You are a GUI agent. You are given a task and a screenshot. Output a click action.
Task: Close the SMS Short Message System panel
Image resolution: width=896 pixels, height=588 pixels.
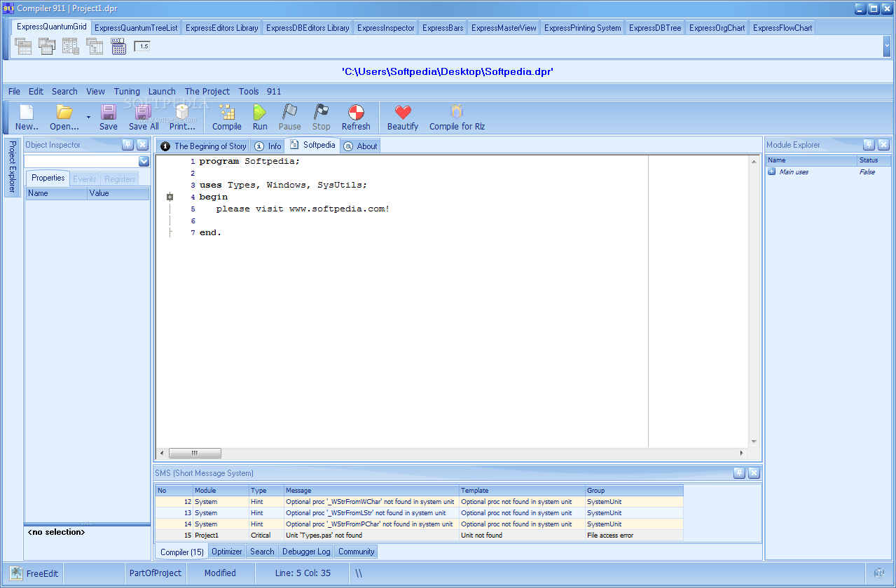(x=754, y=472)
